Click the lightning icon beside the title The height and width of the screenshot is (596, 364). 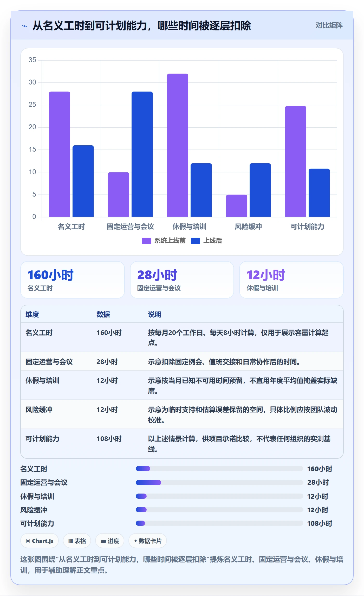25,26
